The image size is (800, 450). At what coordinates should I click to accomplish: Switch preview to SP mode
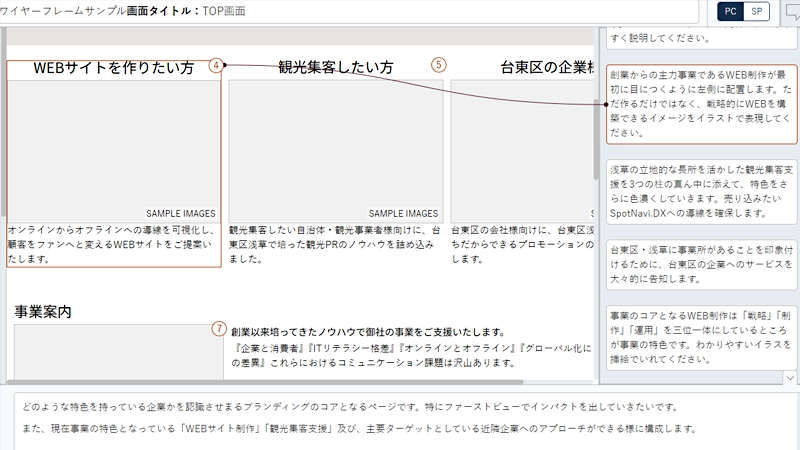coord(757,12)
